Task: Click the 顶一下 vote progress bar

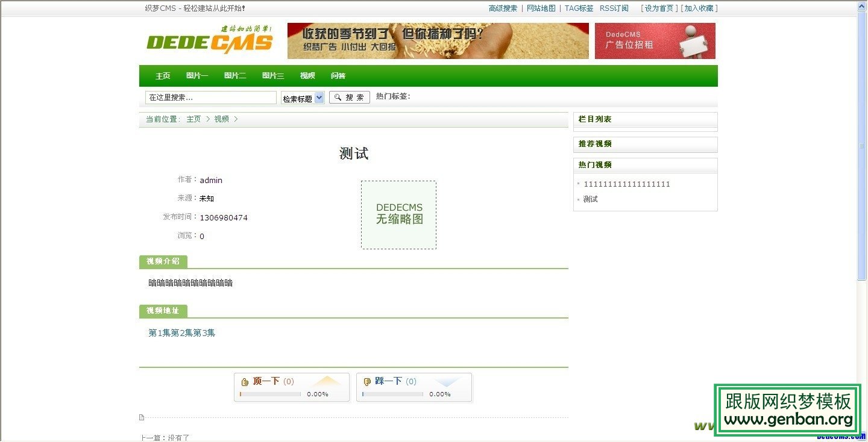Action: tap(271, 394)
